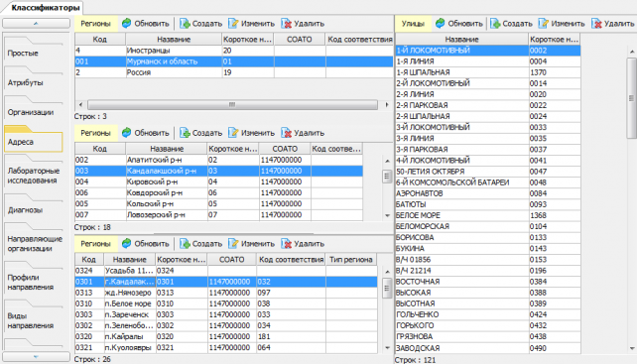637x364 pixels.
Task: Click the Создать icon in the top Регионы toolbar
Action: (185, 23)
